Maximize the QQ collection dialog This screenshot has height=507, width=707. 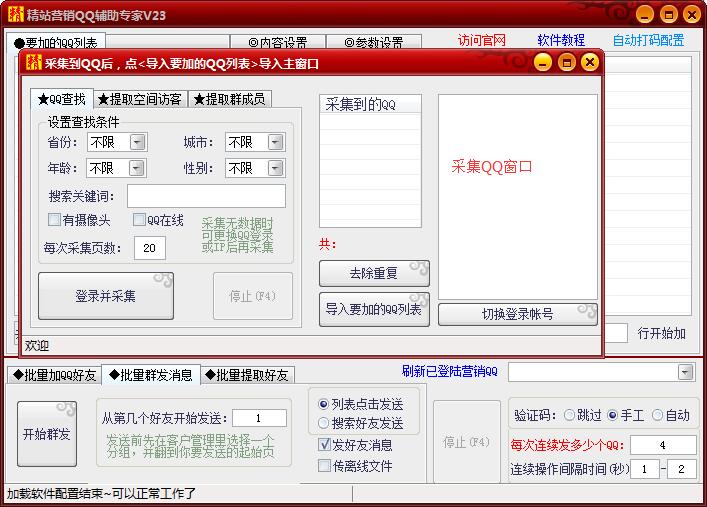(x=566, y=62)
